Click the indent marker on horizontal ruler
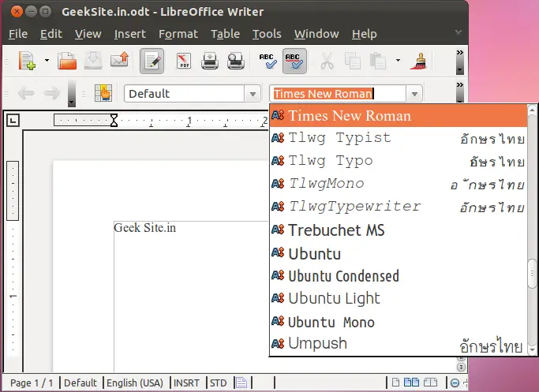Viewport: 539px width, 392px height. 114,120
